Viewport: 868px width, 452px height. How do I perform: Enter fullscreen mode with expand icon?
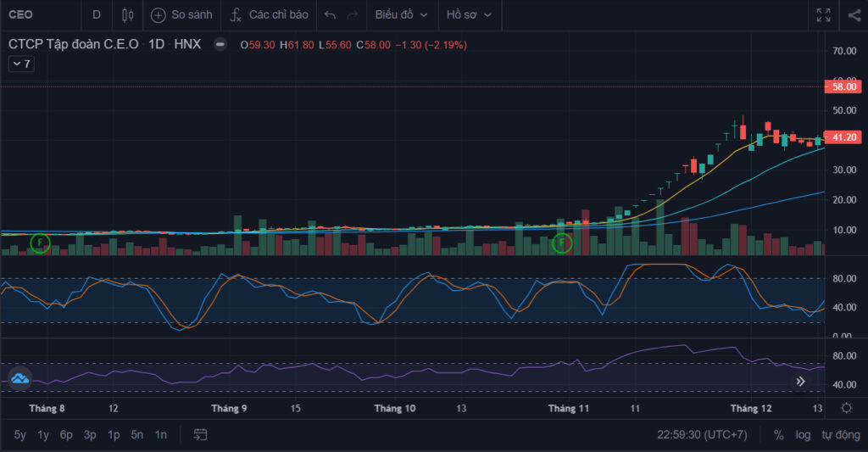[x=823, y=15]
